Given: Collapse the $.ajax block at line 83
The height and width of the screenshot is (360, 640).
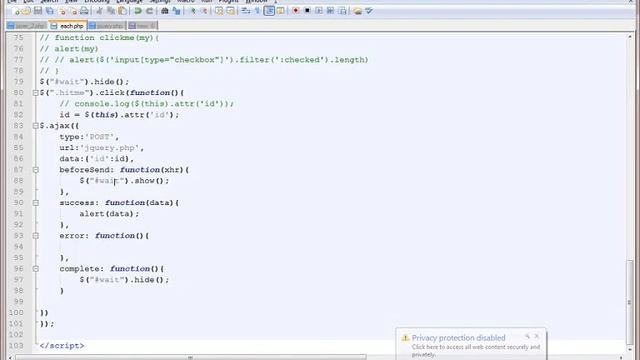Looking at the screenshot, I should point(36,126).
